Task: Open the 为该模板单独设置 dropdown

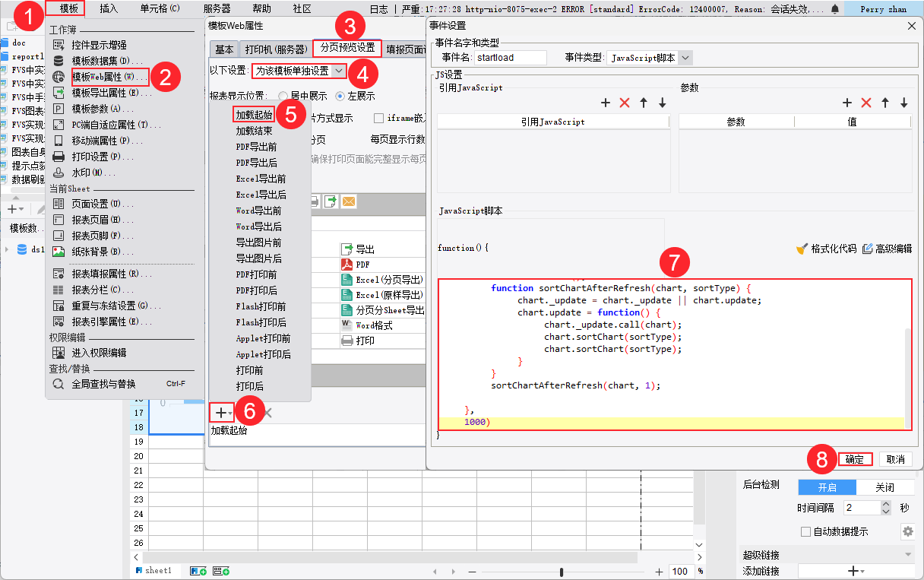Action: tap(339, 71)
